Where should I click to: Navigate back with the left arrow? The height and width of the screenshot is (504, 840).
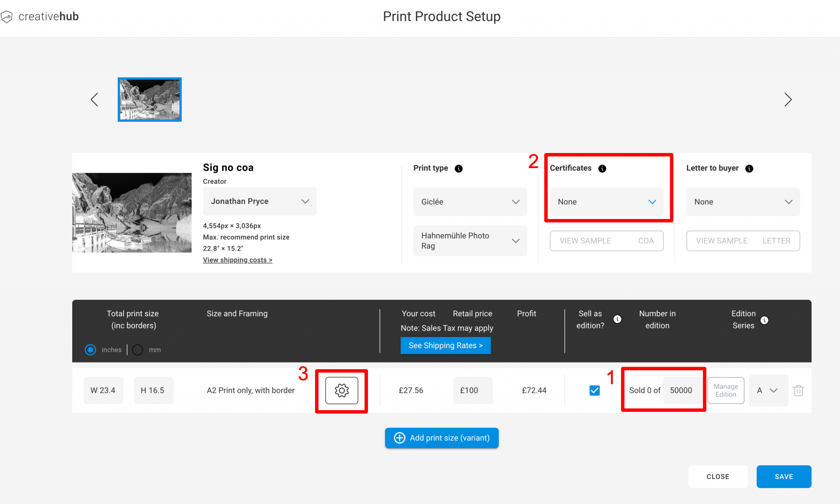pos(94,99)
